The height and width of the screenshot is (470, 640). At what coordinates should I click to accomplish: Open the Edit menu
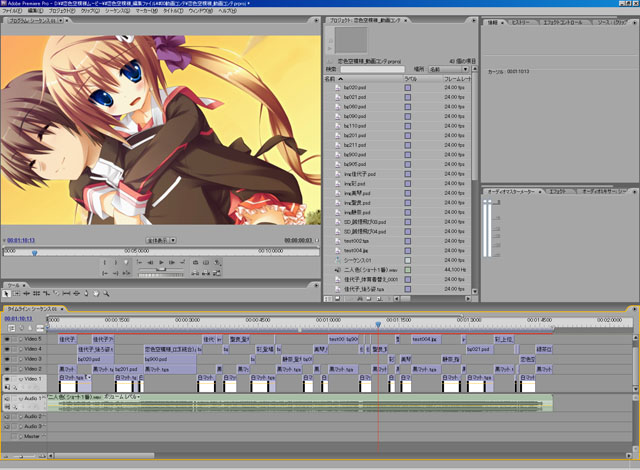pyautogui.click(x=35, y=11)
